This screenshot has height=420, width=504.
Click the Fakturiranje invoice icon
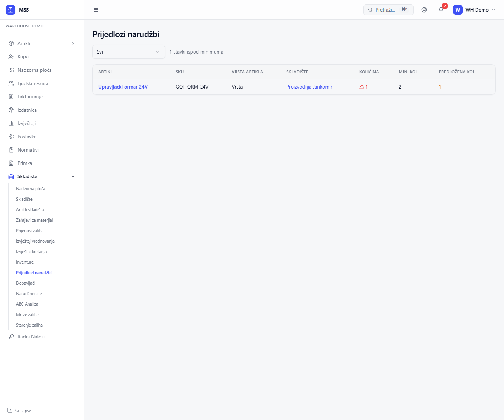11,97
